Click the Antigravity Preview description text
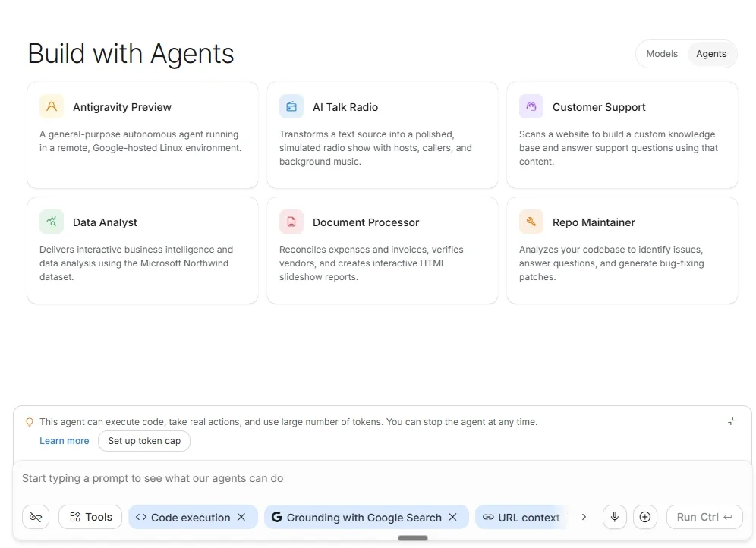The height and width of the screenshot is (548, 756). coord(140,140)
